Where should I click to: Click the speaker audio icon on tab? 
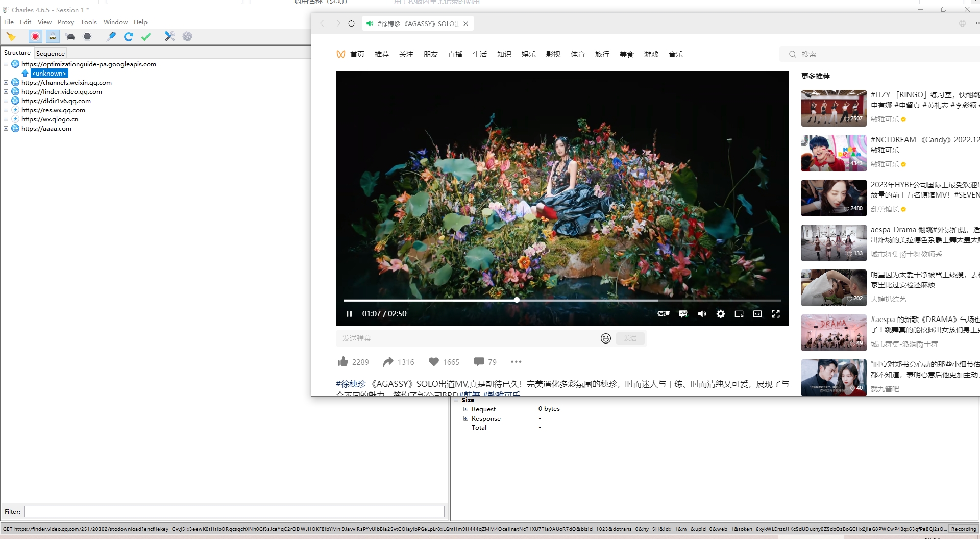tap(370, 23)
